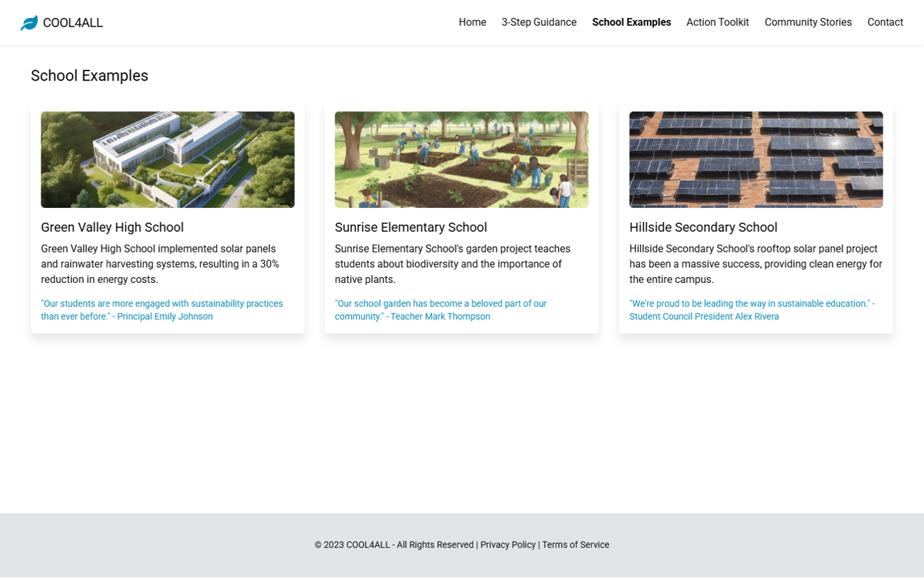
Task: Open the Terms of Service link
Action: click(x=575, y=544)
